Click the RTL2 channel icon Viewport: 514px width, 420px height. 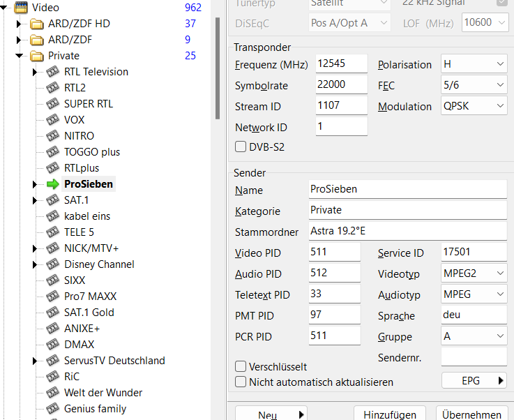coord(53,88)
